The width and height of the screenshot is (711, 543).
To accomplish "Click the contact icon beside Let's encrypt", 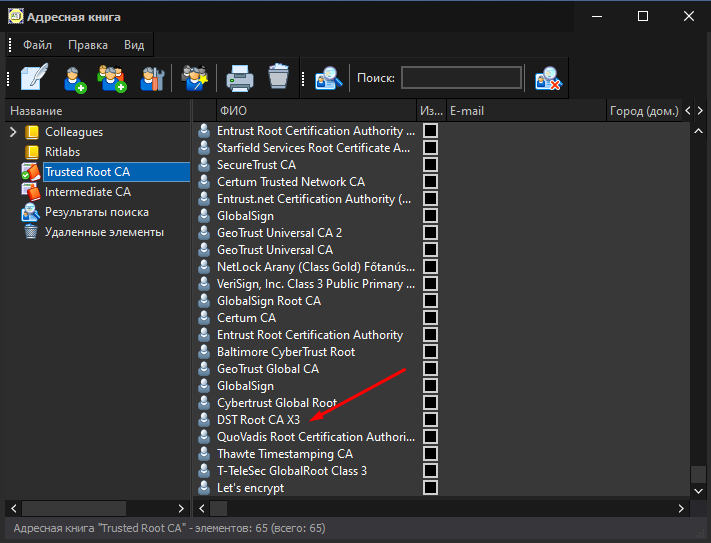I will [x=205, y=488].
